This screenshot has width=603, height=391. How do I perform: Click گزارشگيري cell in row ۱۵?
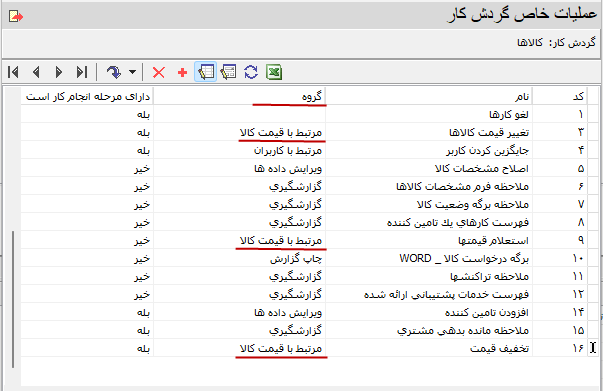(240, 331)
